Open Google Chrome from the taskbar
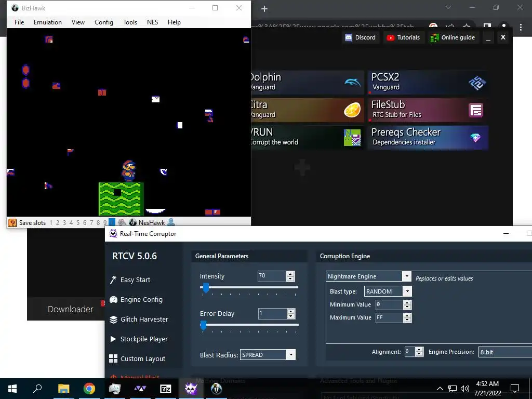Screen dimensions: 532x399 89,389
